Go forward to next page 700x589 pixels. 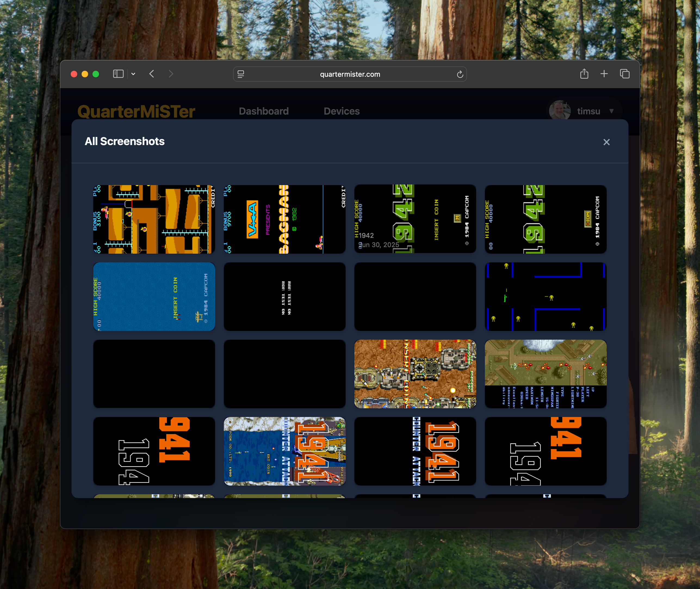(171, 74)
